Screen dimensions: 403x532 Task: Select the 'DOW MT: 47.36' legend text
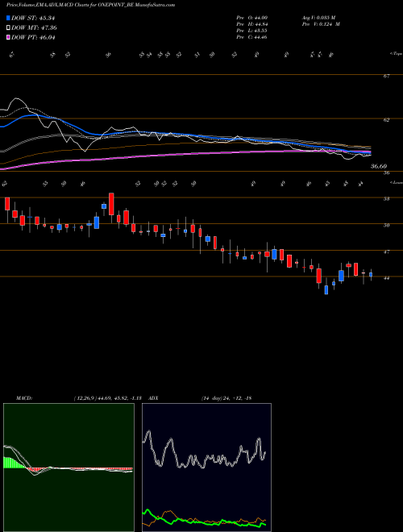(x=34, y=28)
